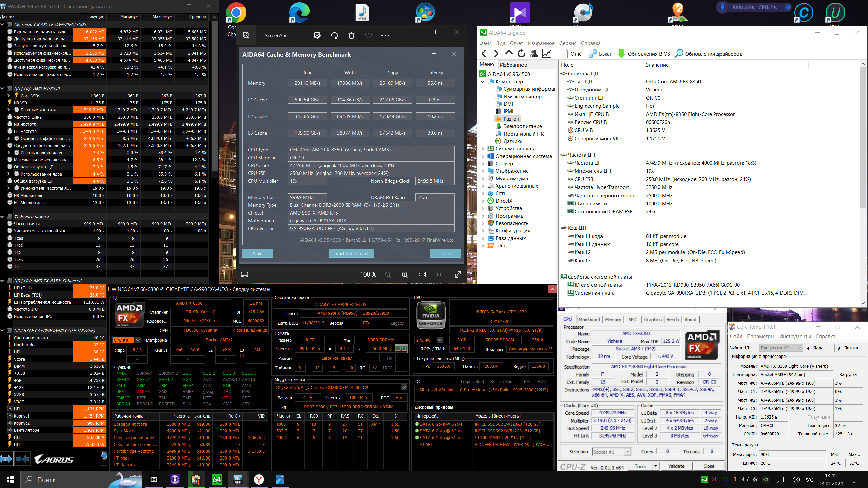Viewport: 868px width, 488px height.
Task: Select the Разгон item in AIDA64 tree
Action: coord(511,119)
